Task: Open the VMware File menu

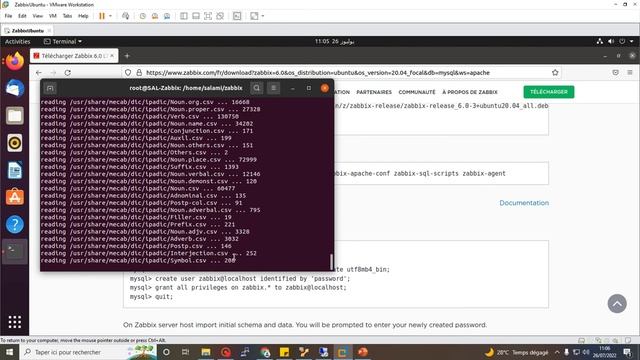Action: 8,16
